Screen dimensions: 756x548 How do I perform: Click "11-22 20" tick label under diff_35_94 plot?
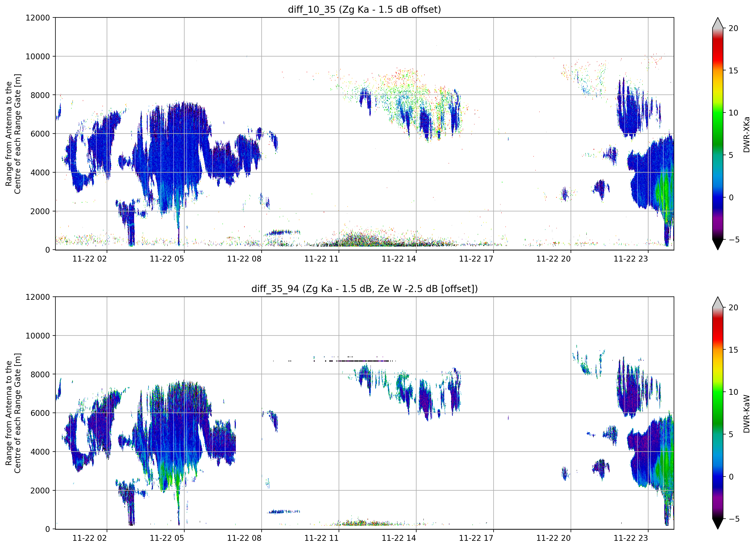(x=553, y=538)
